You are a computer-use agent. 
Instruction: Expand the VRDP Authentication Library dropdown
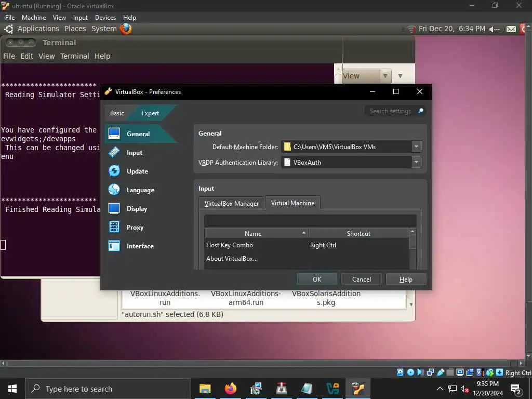416,162
